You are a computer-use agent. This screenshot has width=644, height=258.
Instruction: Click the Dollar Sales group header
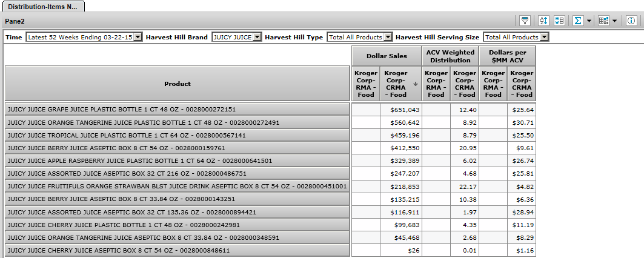387,56
